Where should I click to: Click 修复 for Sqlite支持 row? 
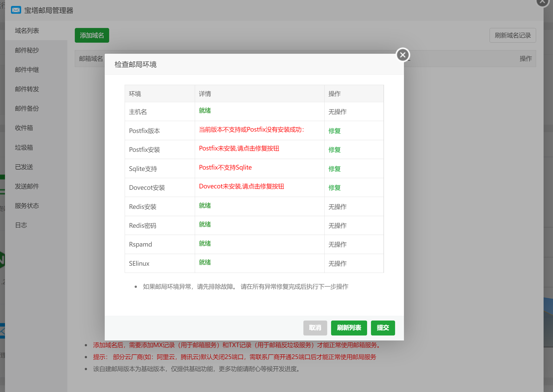point(334,169)
